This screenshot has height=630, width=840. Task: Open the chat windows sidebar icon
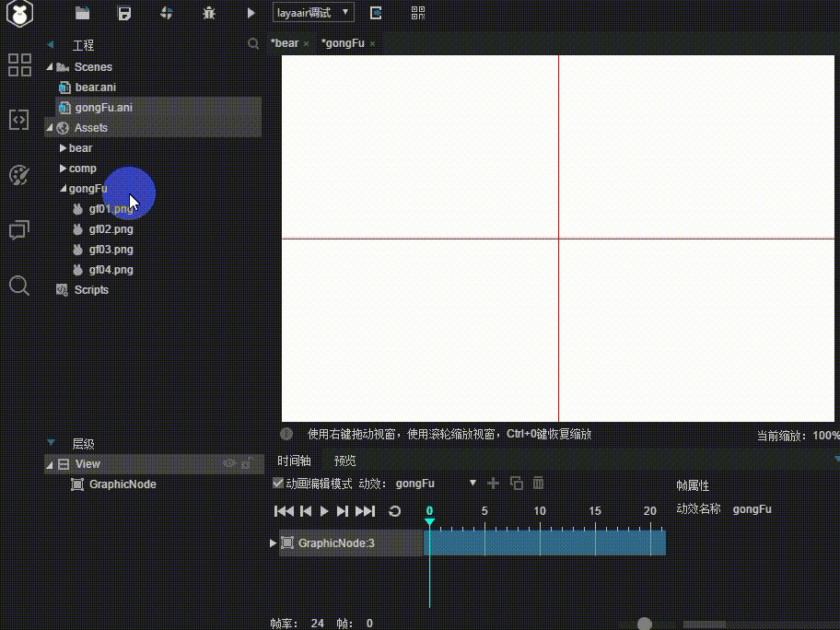click(x=19, y=230)
